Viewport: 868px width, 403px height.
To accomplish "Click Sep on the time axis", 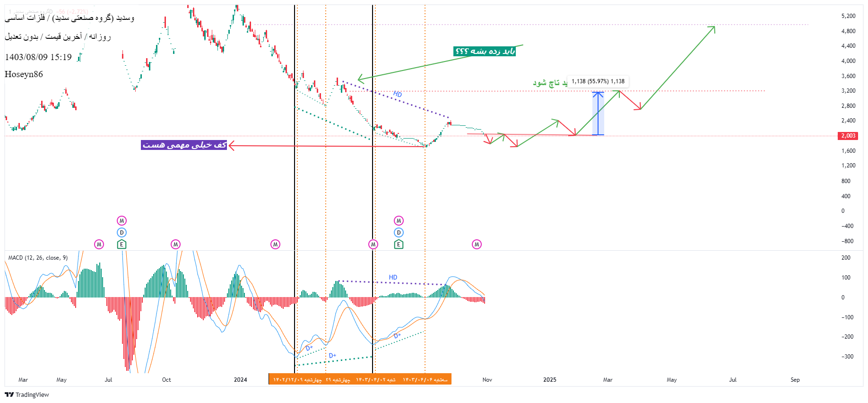I will tap(795, 380).
